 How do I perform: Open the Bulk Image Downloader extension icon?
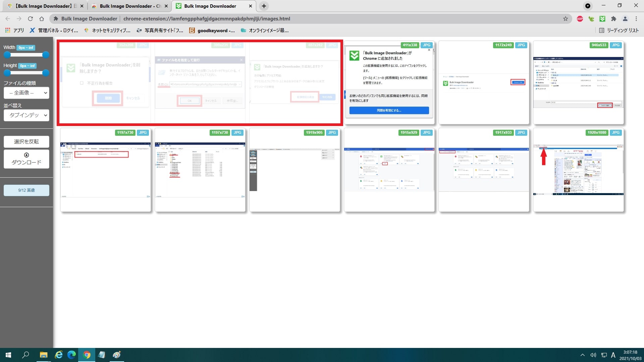click(x=602, y=19)
